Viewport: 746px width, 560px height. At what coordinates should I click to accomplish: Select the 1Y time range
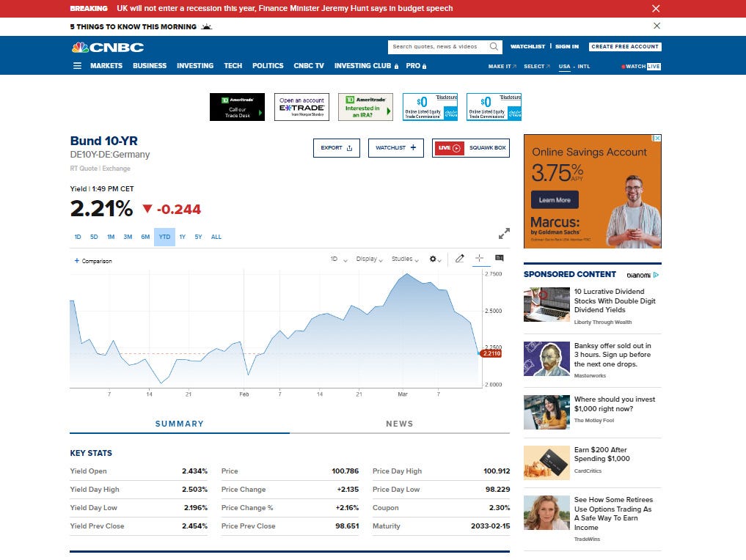(182, 237)
